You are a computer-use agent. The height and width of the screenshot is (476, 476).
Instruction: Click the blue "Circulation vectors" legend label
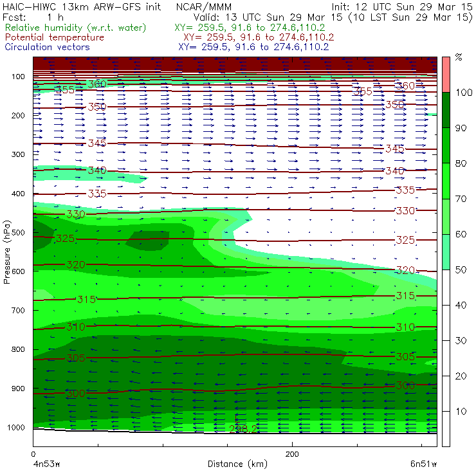(x=47, y=47)
